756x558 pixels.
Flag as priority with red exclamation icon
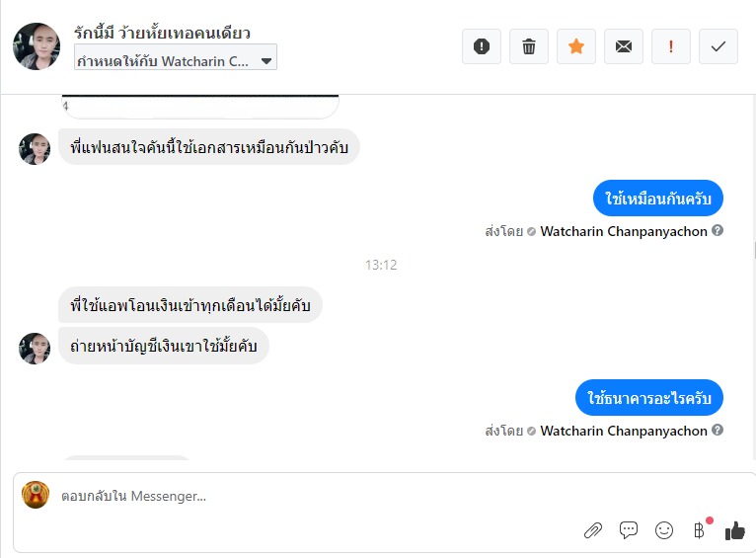point(671,46)
